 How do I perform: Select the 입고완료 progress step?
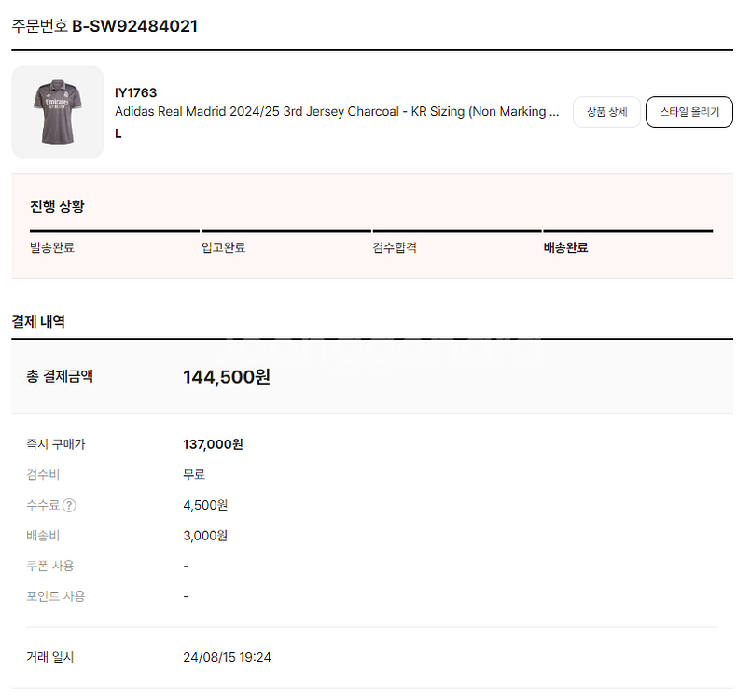coord(224,247)
